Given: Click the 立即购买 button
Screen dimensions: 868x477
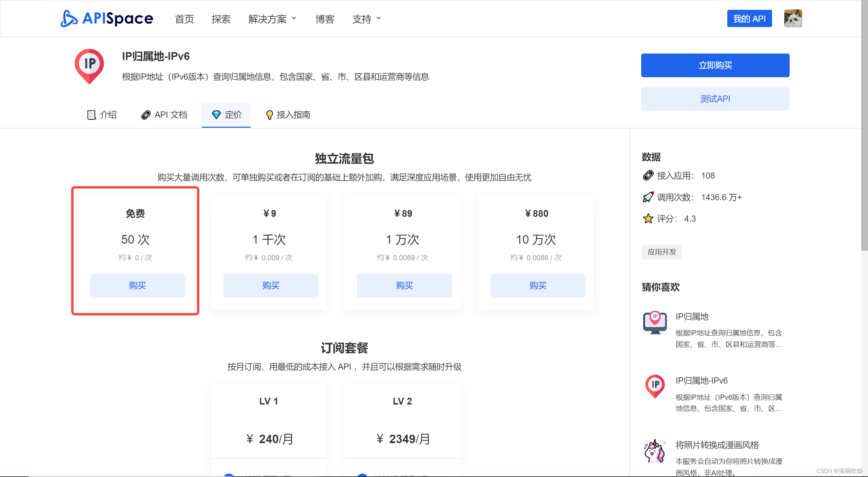Looking at the screenshot, I should click(x=715, y=65).
